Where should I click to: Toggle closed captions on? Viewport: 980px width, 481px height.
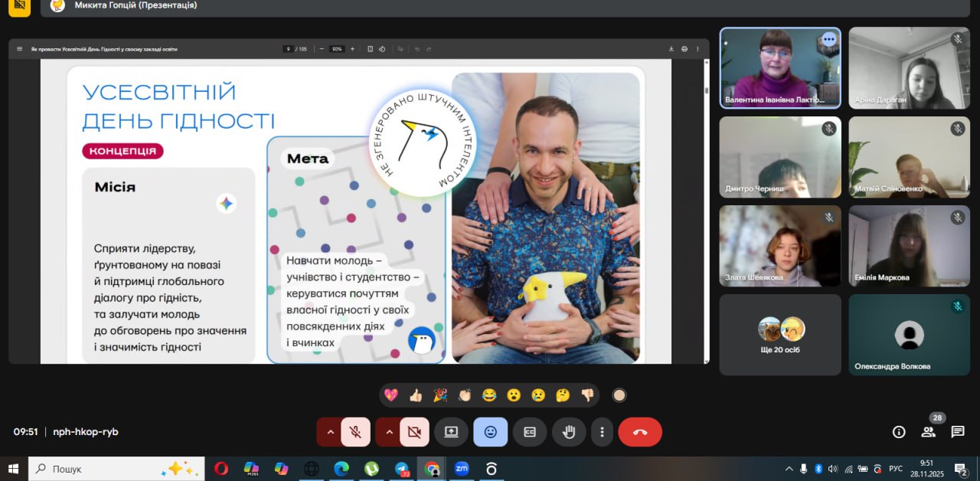529,432
